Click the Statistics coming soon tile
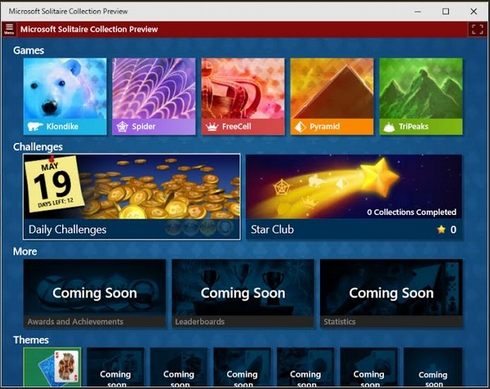 [x=391, y=293]
